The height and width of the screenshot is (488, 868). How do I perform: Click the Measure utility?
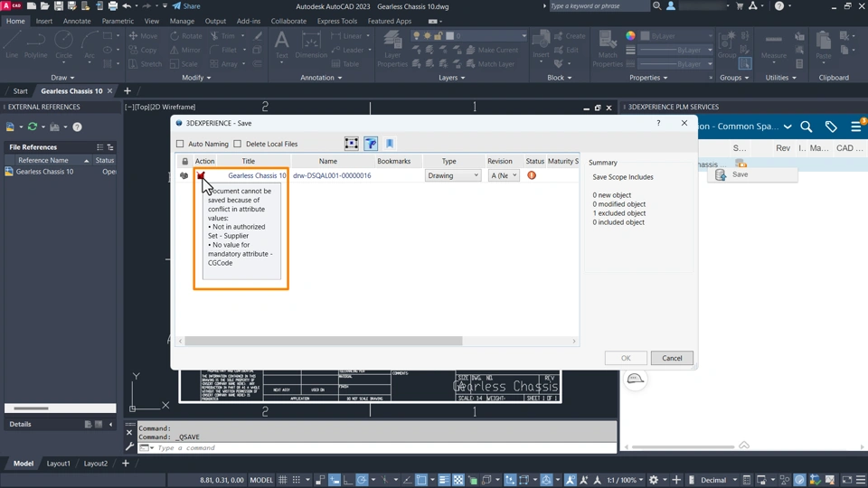[773, 45]
